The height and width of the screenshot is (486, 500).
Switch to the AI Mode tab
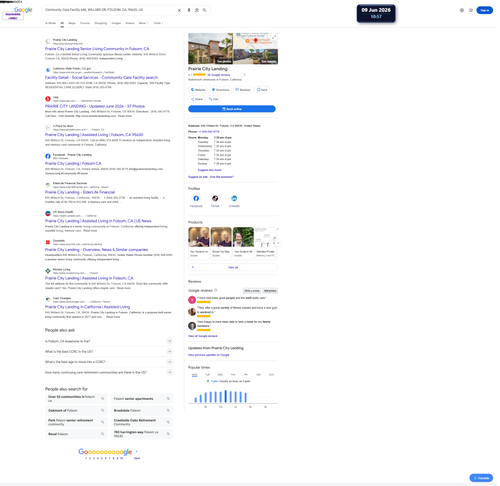(50, 23)
